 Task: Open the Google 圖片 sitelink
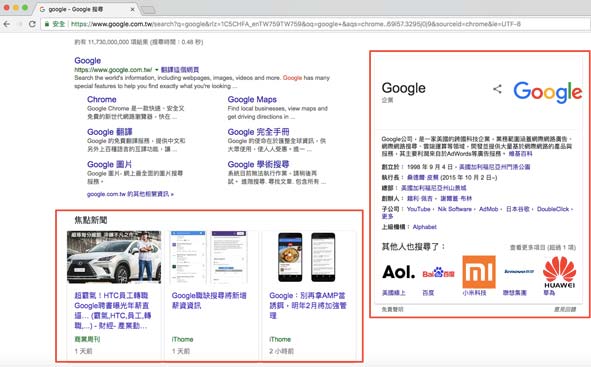109,164
